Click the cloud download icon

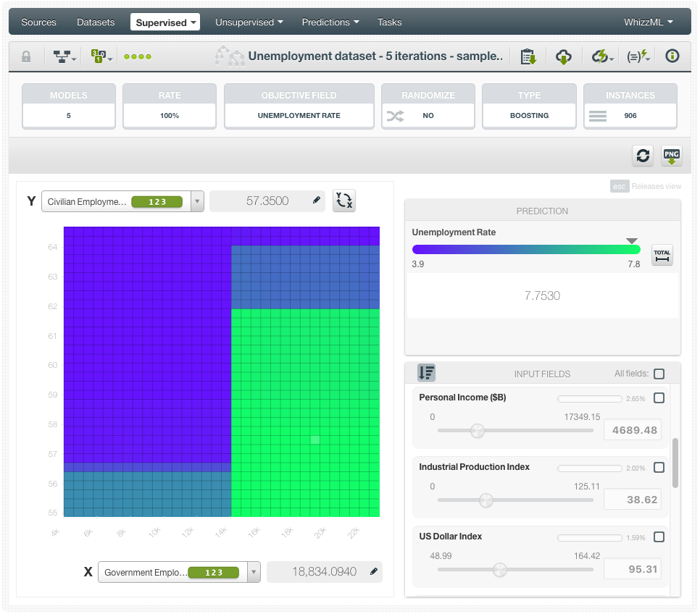pyautogui.click(x=564, y=56)
